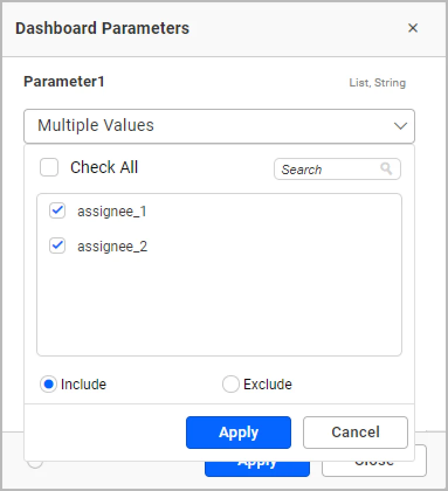Tick the Check All checkbox
The height and width of the screenshot is (491, 448).
[49, 168]
